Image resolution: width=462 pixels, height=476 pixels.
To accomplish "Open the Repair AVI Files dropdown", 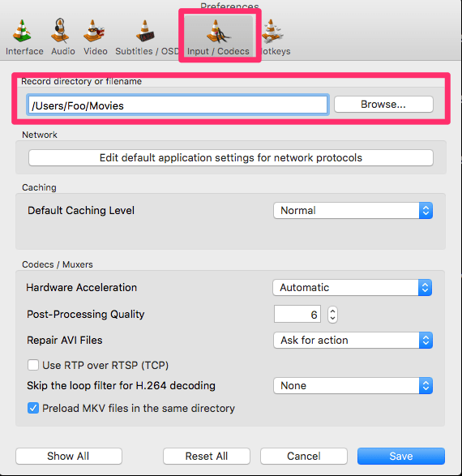I will click(x=353, y=341).
